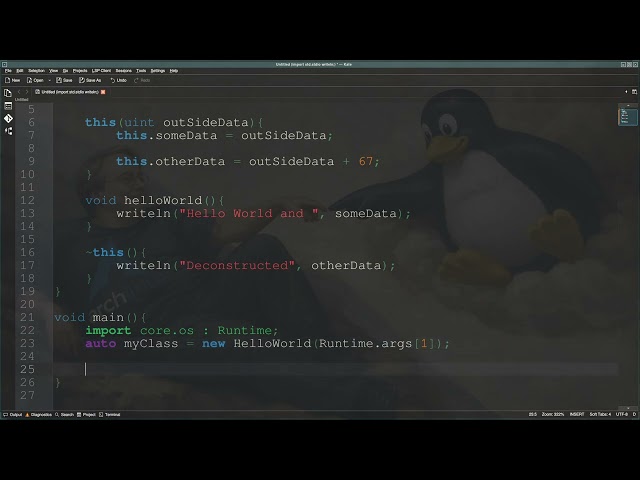Click the Undo toolbar button
Image resolution: width=640 pixels, height=480 pixels.
[x=119, y=80]
